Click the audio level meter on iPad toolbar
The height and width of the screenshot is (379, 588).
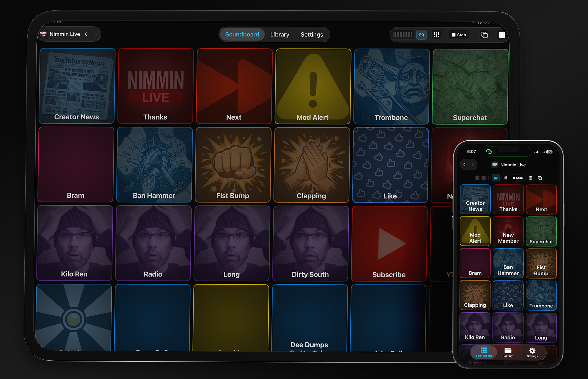[402, 35]
